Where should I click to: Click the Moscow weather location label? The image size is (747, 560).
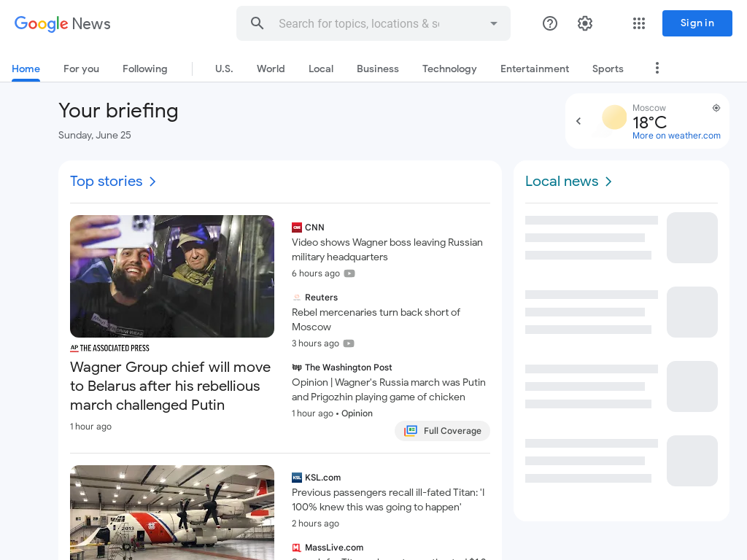tap(649, 108)
